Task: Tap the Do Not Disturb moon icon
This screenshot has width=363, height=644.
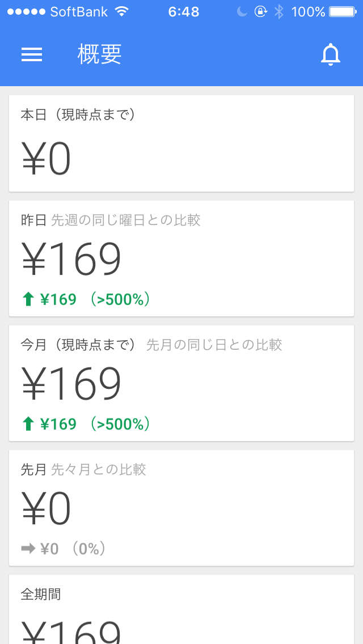Action: 242,12
